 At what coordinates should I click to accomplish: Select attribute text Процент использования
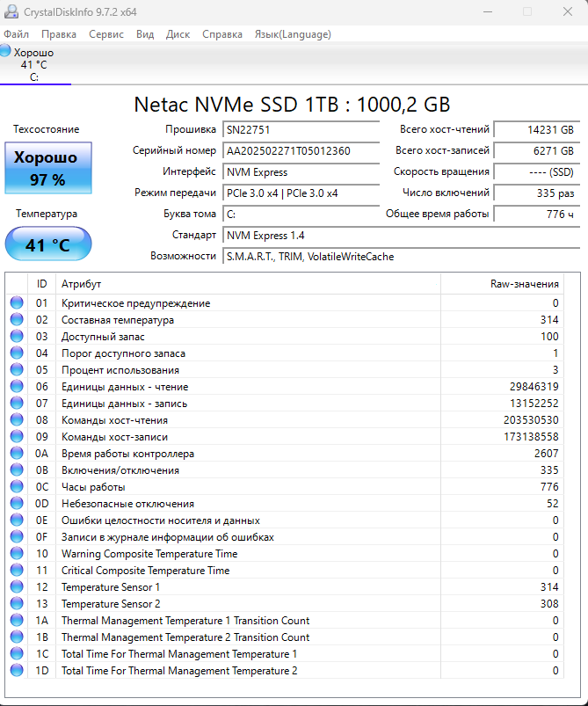click(x=120, y=370)
